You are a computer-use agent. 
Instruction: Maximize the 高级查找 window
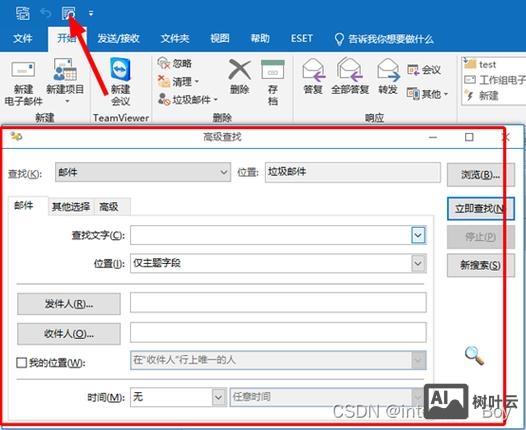(x=469, y=137)
